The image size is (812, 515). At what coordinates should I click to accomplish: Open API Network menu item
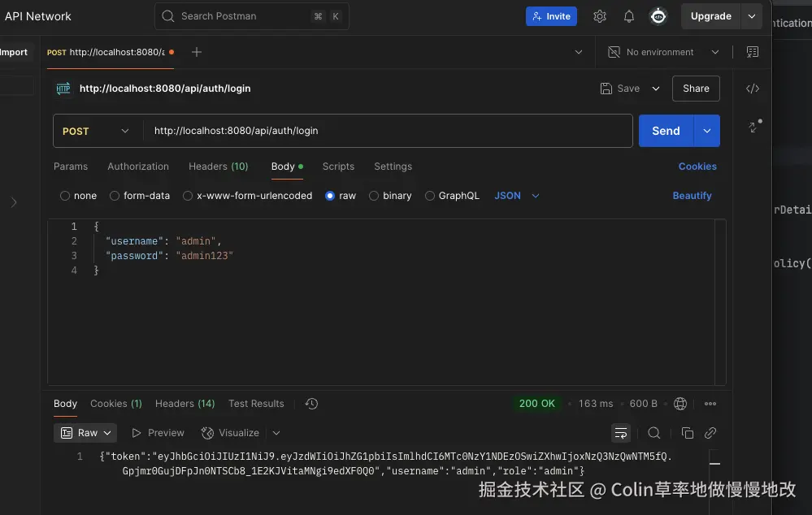coord(37,16)
